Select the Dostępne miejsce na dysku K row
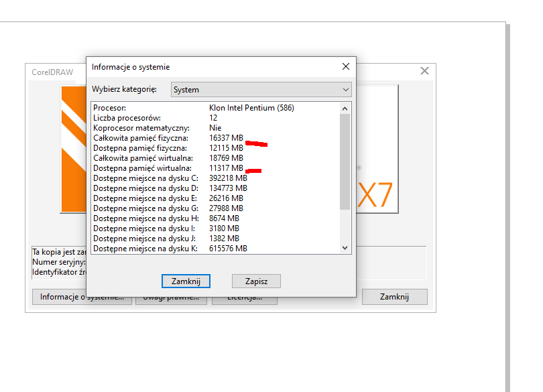The height and width of the screenshot is (392, 543). point(216,249)
